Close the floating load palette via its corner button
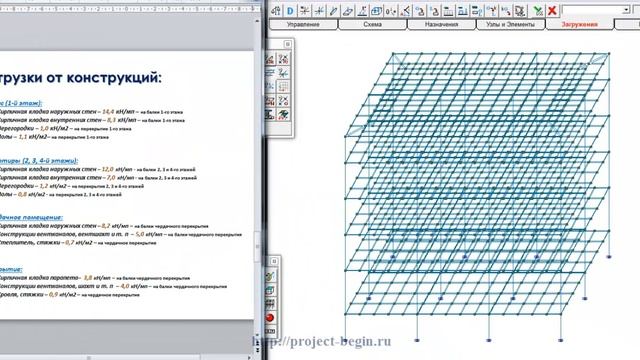The width and height of the screenshot is (640, 360). click(287, 44)
